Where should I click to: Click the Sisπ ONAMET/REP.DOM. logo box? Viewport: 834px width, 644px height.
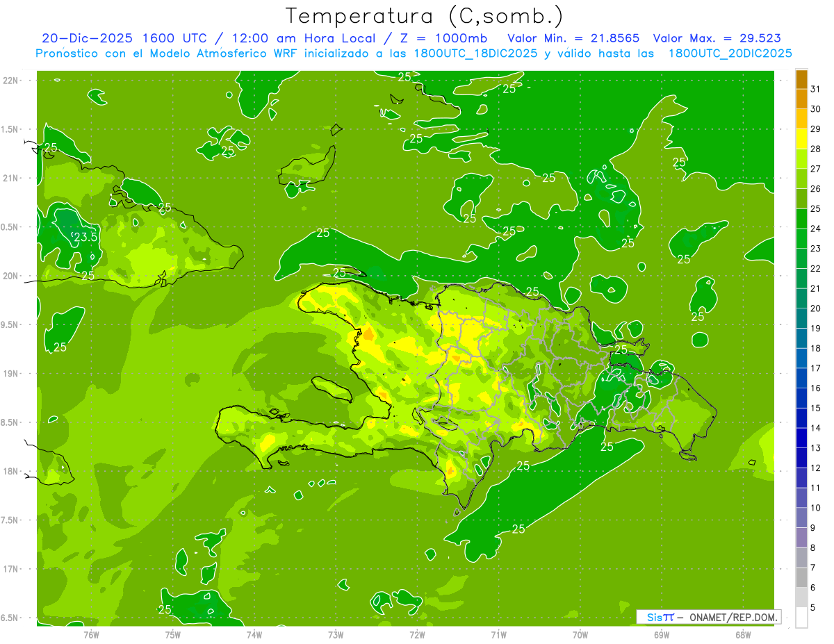709,617
